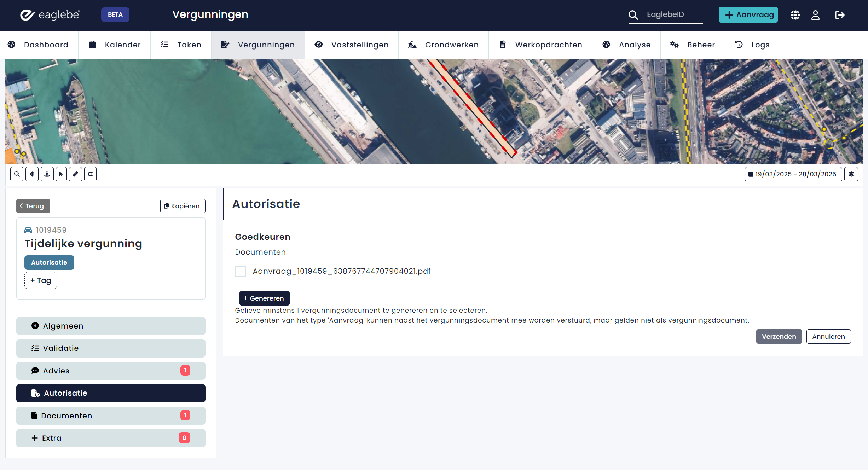Select the ruler measure tool

75,174
